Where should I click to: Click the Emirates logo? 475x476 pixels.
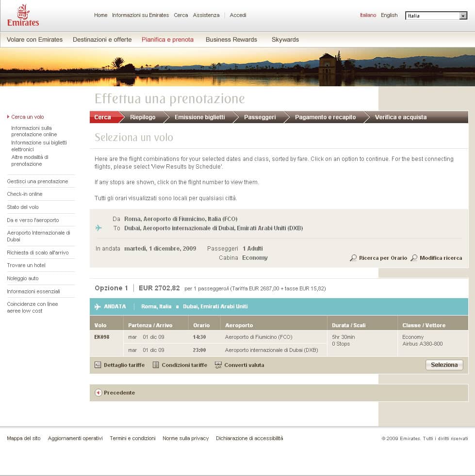click(23, 15)
